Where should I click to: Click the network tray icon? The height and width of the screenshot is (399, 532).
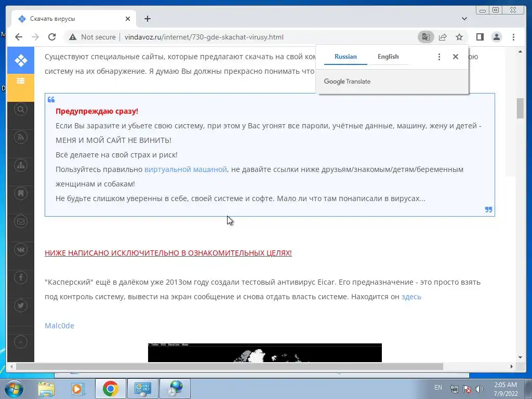pyautogui.click(x=454, y=389)
